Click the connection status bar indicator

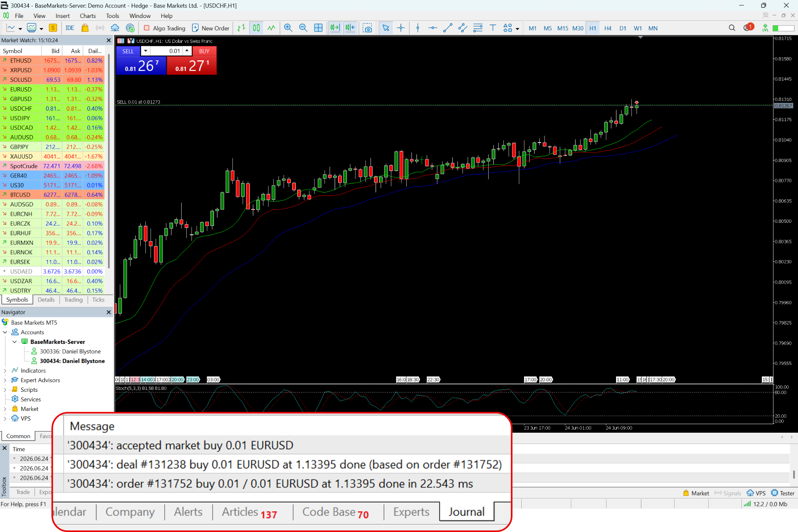tap(765, 504)
